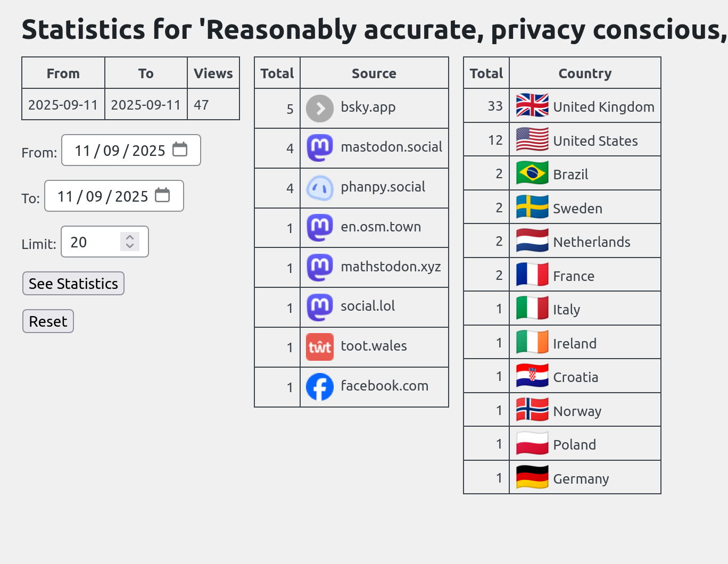
Task: Click the Croatia flag icon
Action: [532, 376]
